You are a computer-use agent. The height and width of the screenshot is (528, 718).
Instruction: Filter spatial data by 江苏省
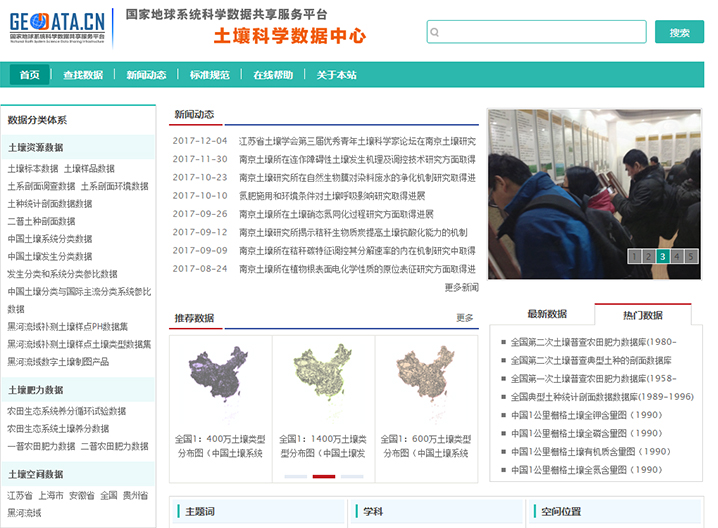20,495
